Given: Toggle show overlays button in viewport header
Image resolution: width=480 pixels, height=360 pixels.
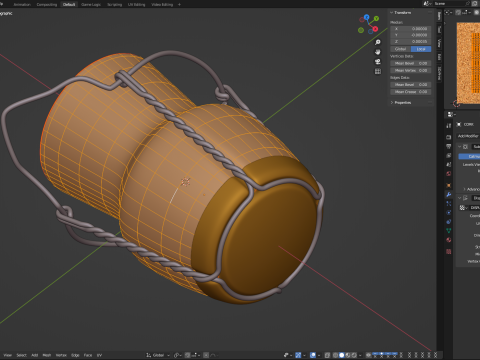Looking at the screenshot, I should [x=313, y=355].
